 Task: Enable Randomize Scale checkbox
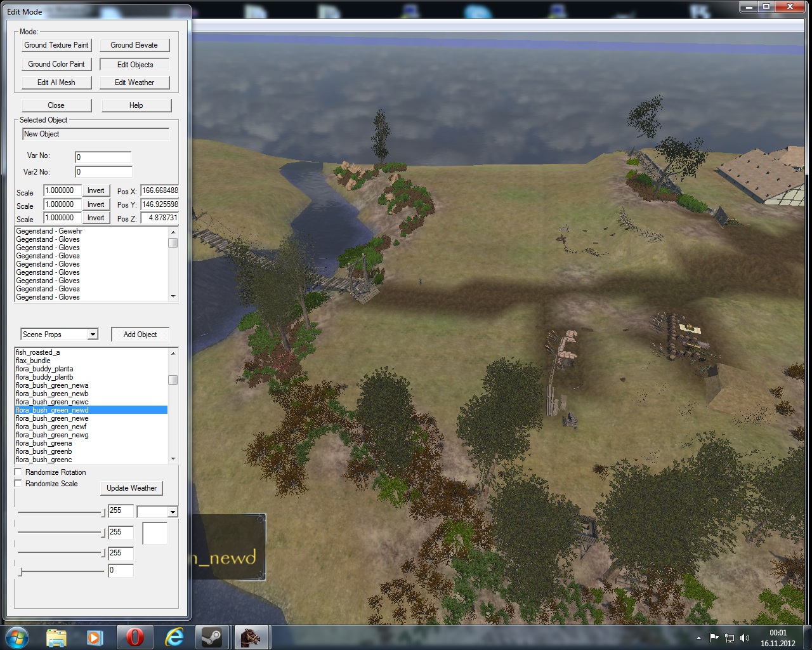pyautogui.click(x=18, y=483)
